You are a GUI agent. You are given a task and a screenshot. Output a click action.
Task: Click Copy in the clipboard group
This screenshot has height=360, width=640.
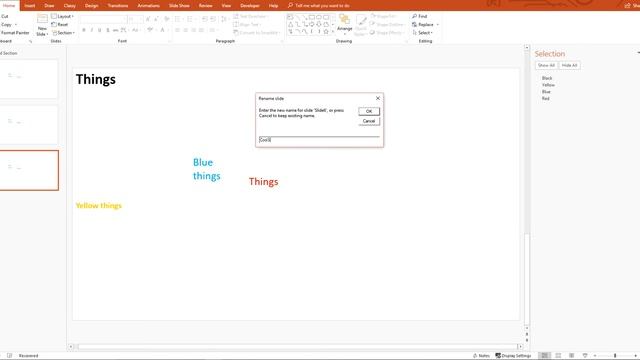7,24
